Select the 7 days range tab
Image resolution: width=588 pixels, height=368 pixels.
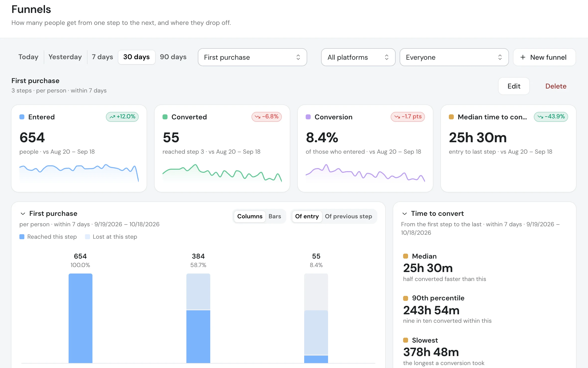tap(102, 57)
